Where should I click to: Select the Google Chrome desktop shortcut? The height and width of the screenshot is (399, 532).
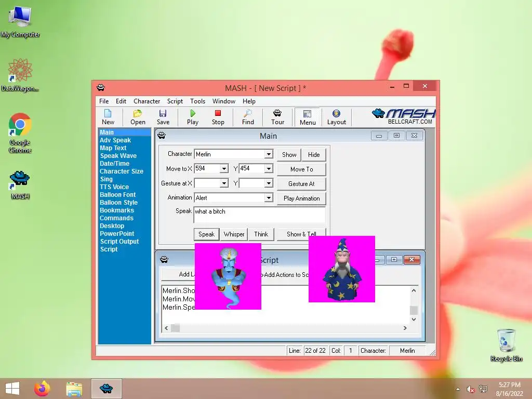click(x=20, y=133)
